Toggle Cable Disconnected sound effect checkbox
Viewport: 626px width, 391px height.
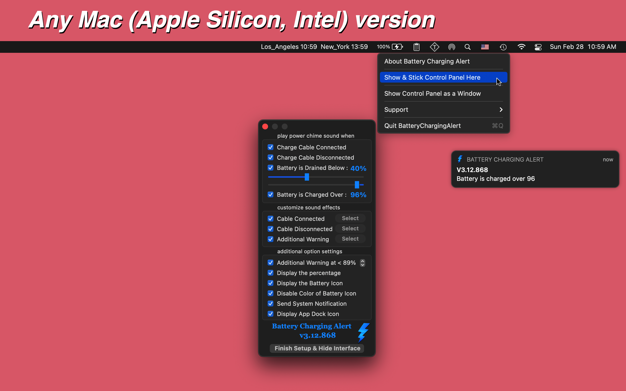[270, 229]
